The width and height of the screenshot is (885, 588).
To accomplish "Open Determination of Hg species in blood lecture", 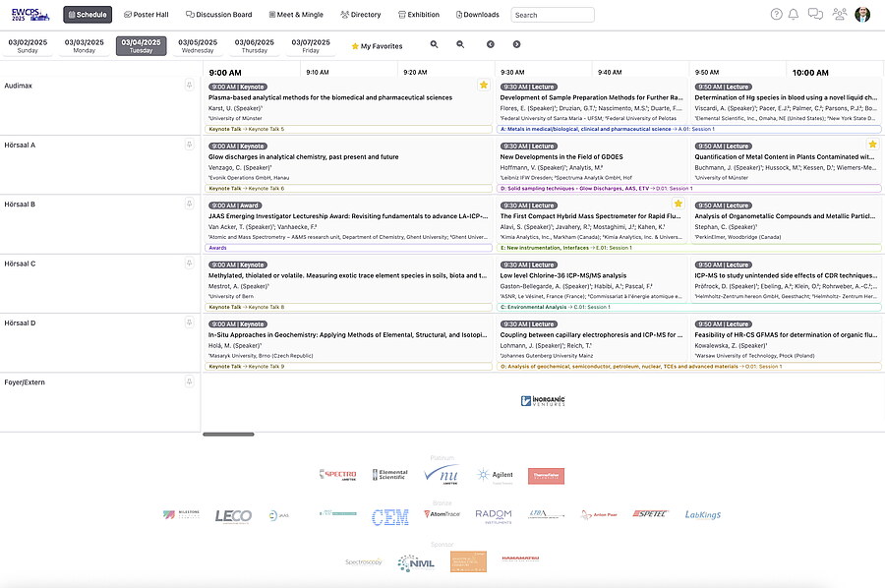I will coord(787,101).
